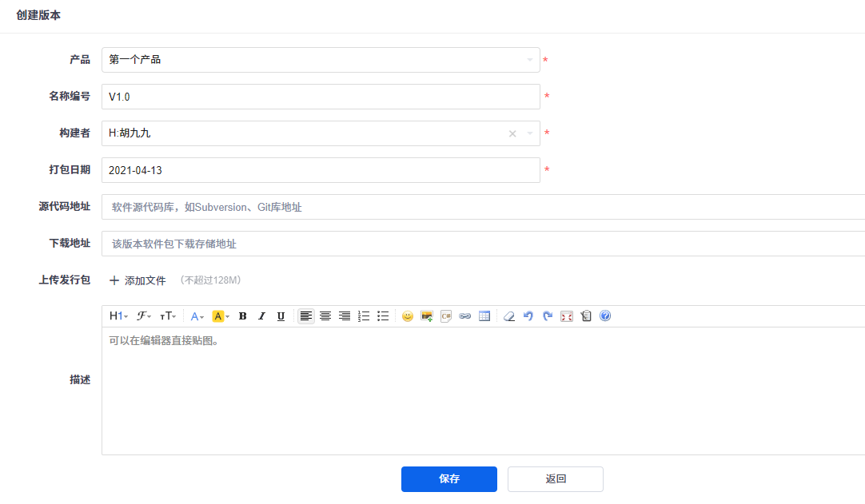Click the H:胡九九 value in 构建者
Viewport: 865px width, 504px height.
[x=130, y=133]
